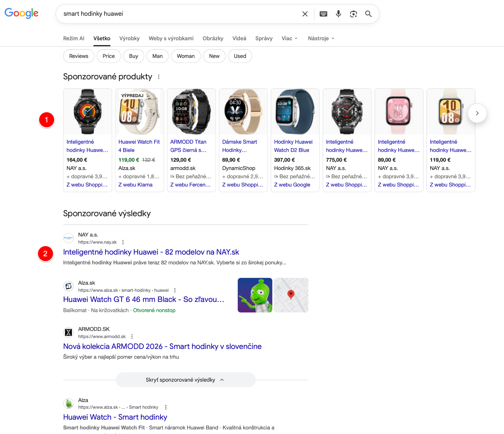Screen dimensions: 504x434
Task: Click the Alza alien mascot image
Action: click(255, 295)
